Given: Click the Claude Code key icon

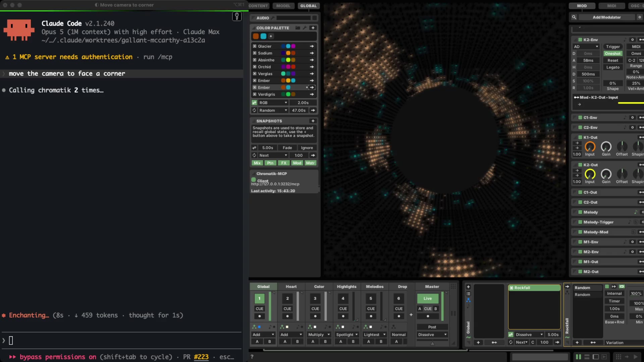Looking at the screenshot, I should pyautogui.click(x=237, y=16).
